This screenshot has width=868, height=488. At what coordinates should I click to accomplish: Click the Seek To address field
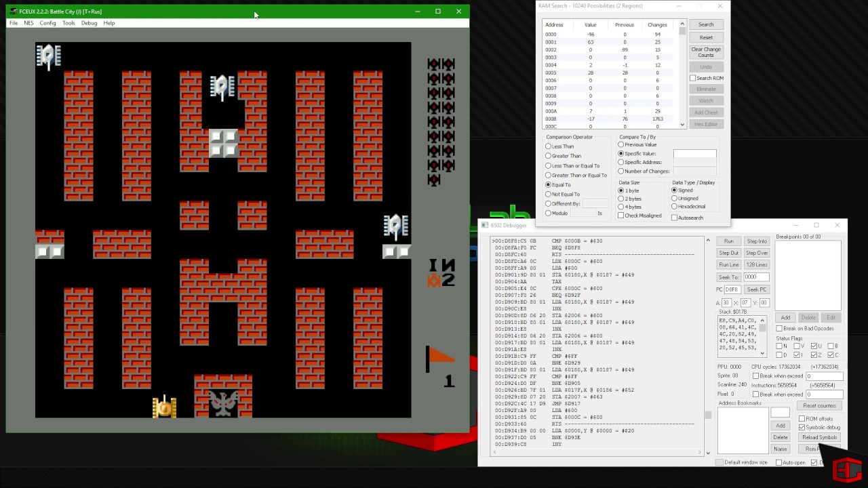tap(756, 277)
